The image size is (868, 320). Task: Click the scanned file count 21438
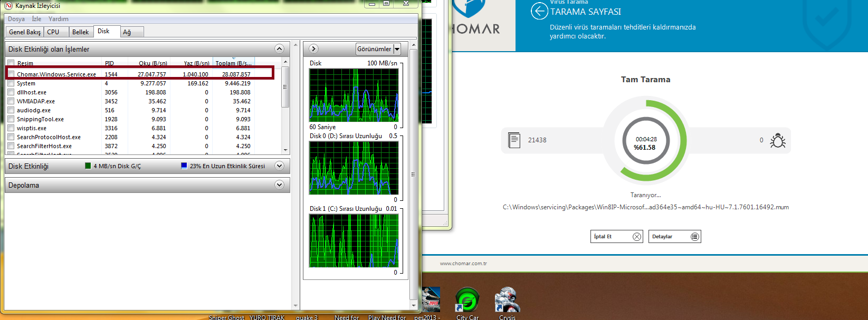(537, 140)
